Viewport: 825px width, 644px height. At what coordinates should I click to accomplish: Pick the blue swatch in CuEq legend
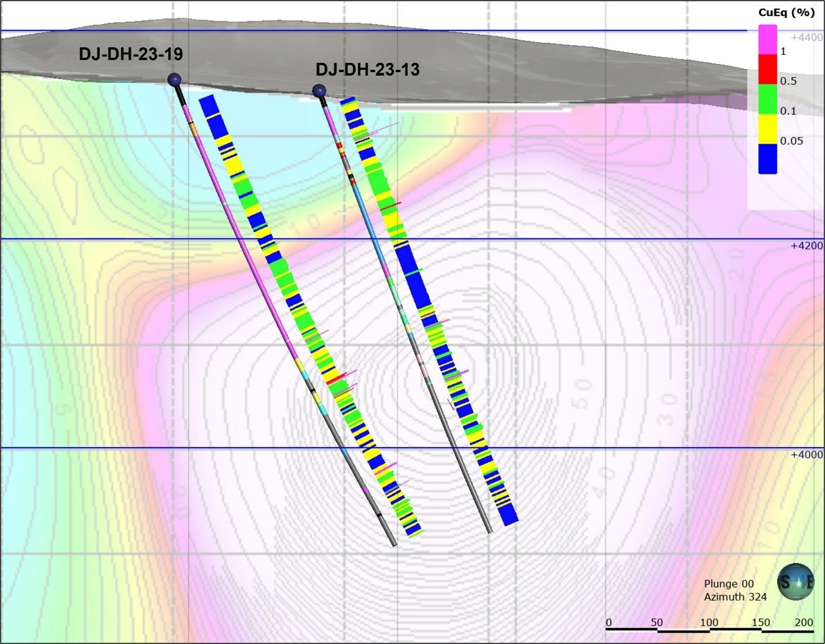(767, 159)
